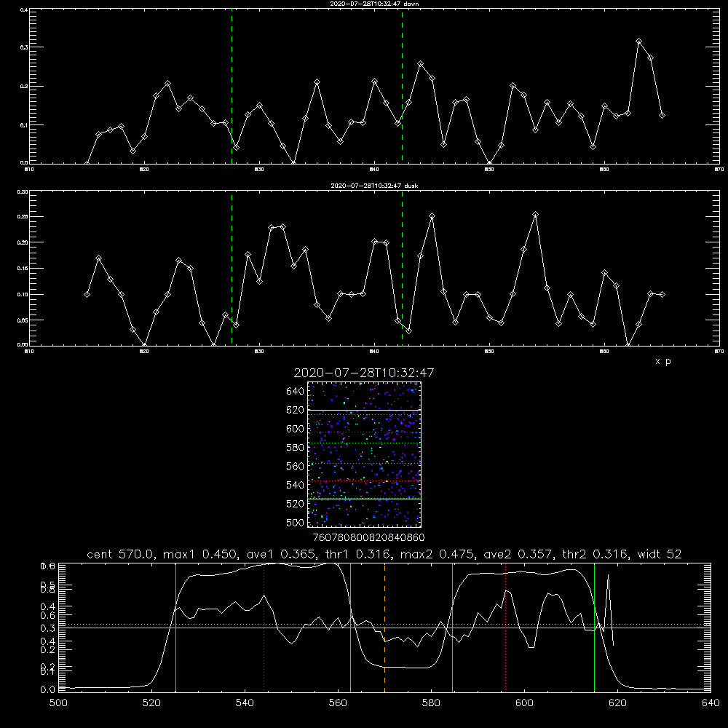Click the '520' x-axis label of bottom plot

151,703
